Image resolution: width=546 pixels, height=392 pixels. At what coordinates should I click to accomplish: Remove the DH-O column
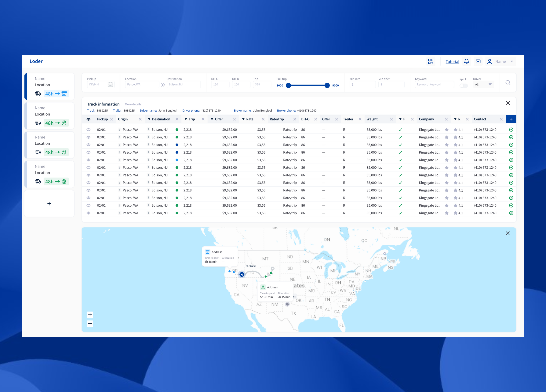coord(315,119)
